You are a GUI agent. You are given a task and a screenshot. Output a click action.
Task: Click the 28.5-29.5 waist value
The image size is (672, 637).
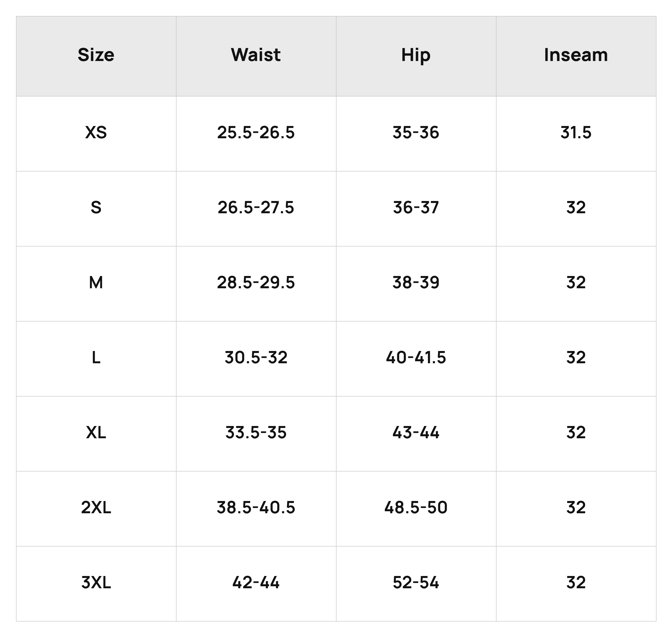(x=256, y=282)
